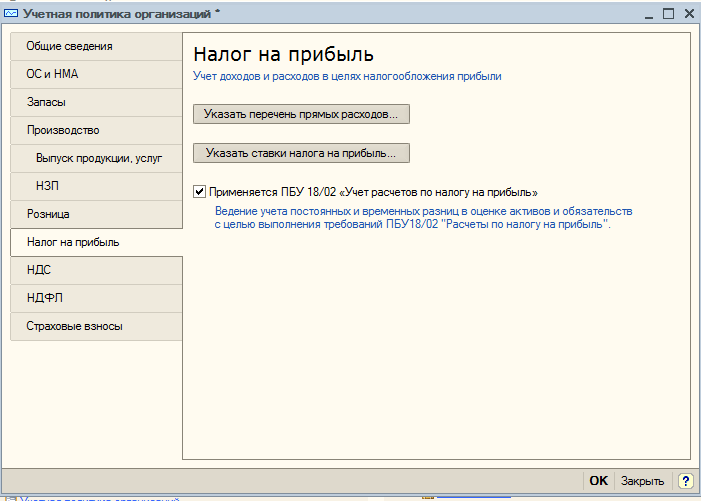
Task: Click the Закрыть button
Action: coord(642,481)
